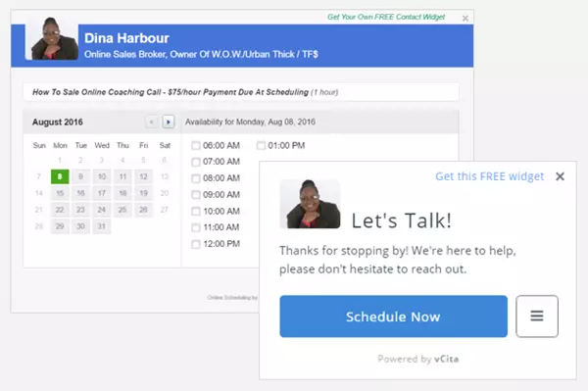Click the profile photo in the blue header

click(x=52, y=38)
